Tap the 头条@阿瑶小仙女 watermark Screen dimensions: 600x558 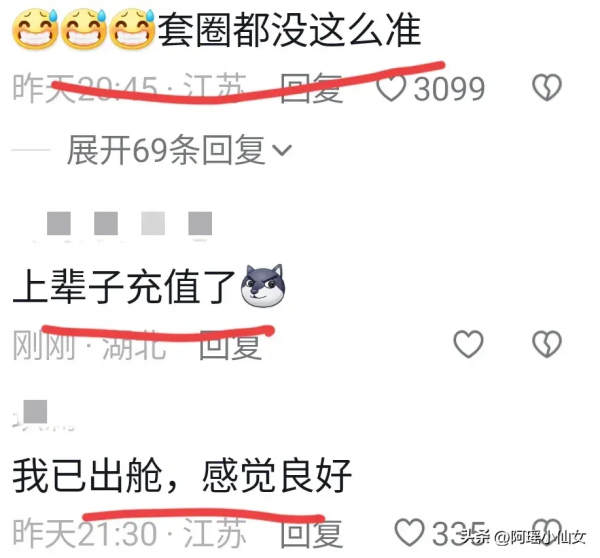tap(523, 538)
